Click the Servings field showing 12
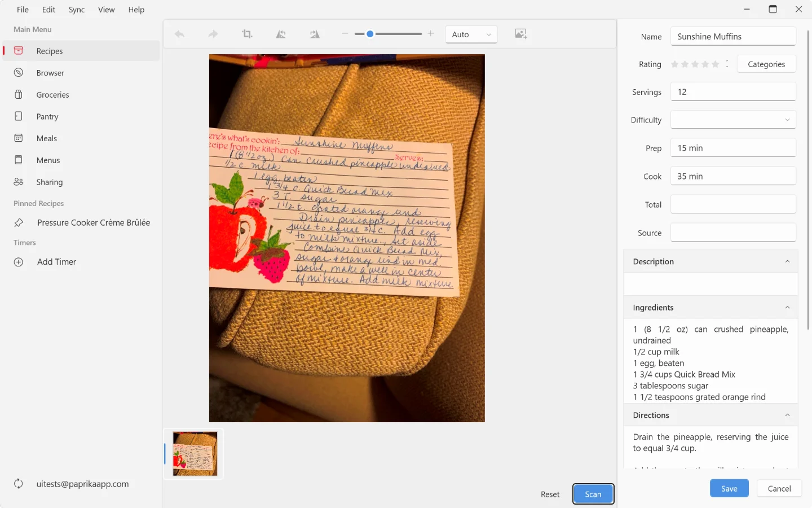This screenshot has width=812, height=508. [733, 92]
